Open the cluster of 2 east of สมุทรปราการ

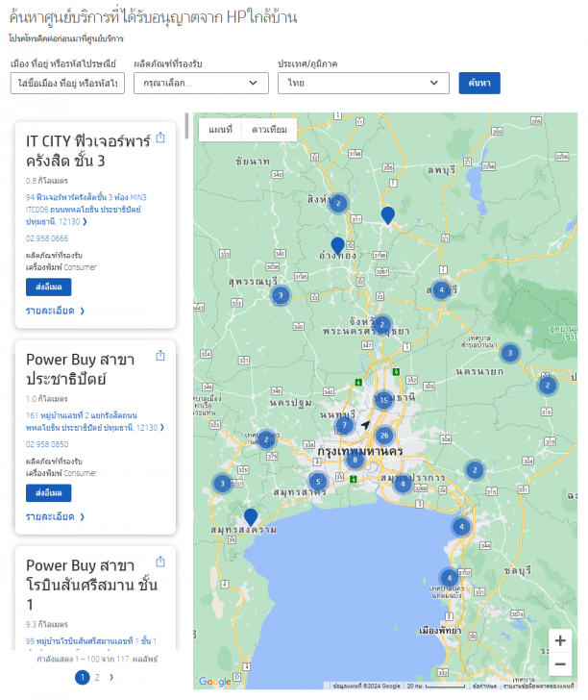pos(475,469)
